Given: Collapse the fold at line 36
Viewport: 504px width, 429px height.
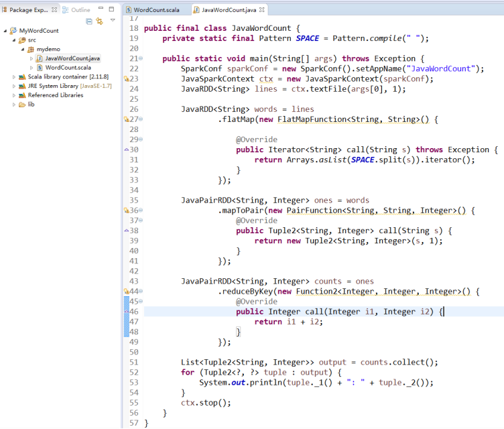Looking at the screenshot, I should click(141, 210).
